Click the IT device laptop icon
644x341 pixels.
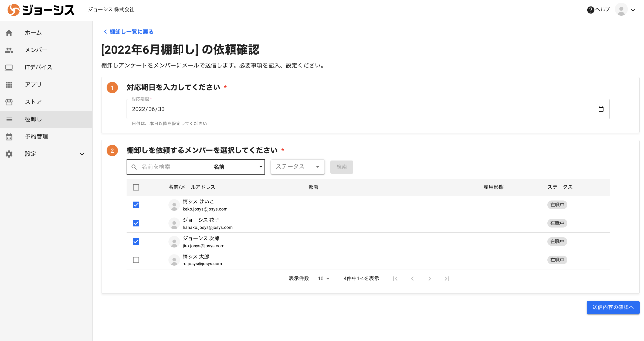(9, 67)
